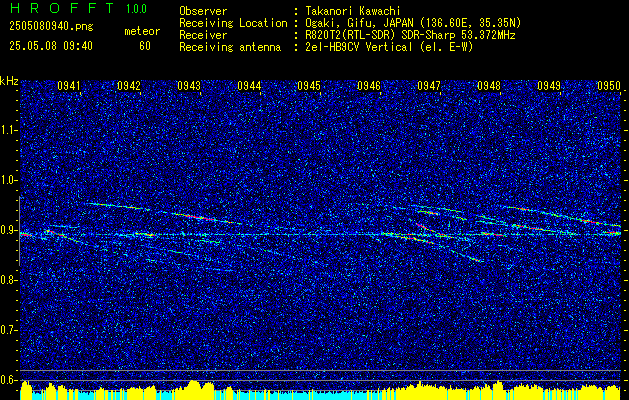
Task: Click the 0942 time marker
Action: click(x=129, y=85)
